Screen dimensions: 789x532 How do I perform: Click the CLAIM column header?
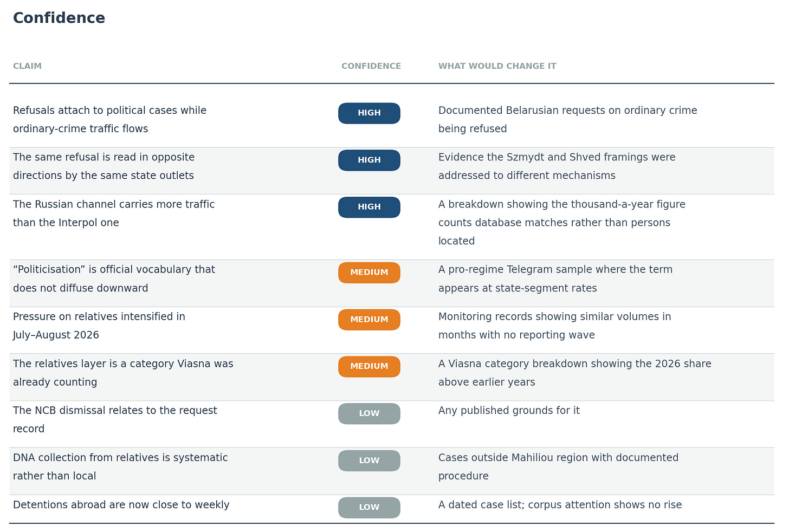click(27, 66)
